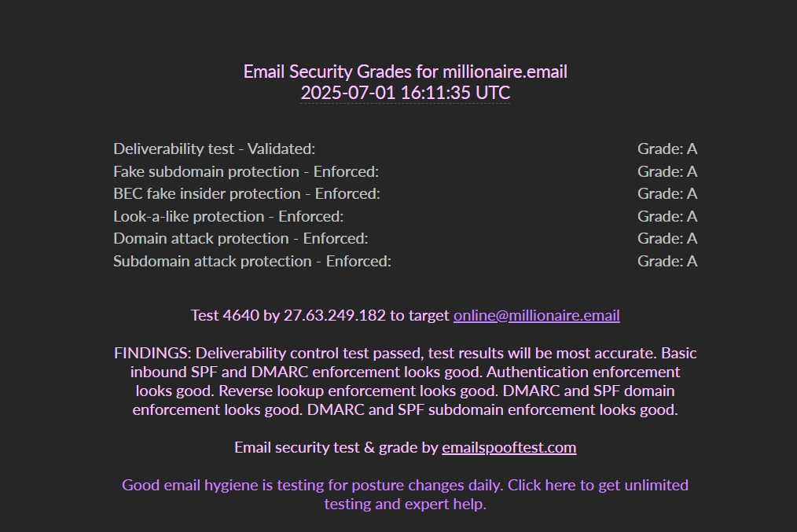797x532 pixels.
Task: Click the Test 4640 by 27.63.249.182 text
Action: tap(288, 316)
